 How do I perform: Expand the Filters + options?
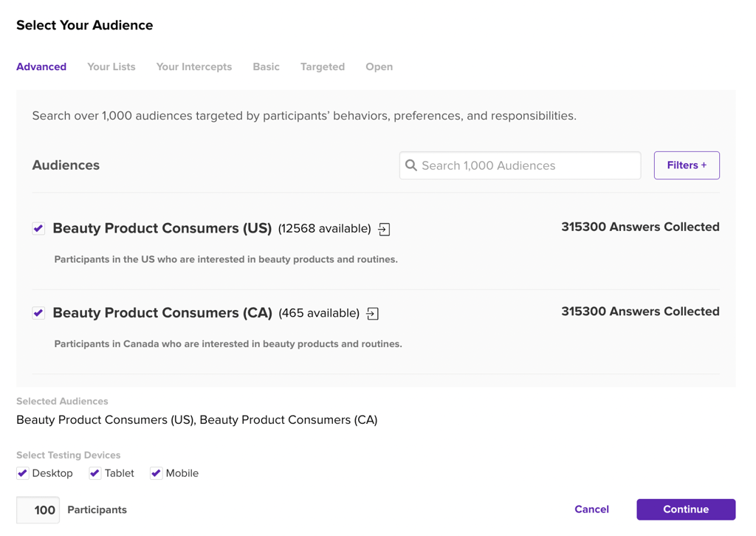[x=687, y=165]
